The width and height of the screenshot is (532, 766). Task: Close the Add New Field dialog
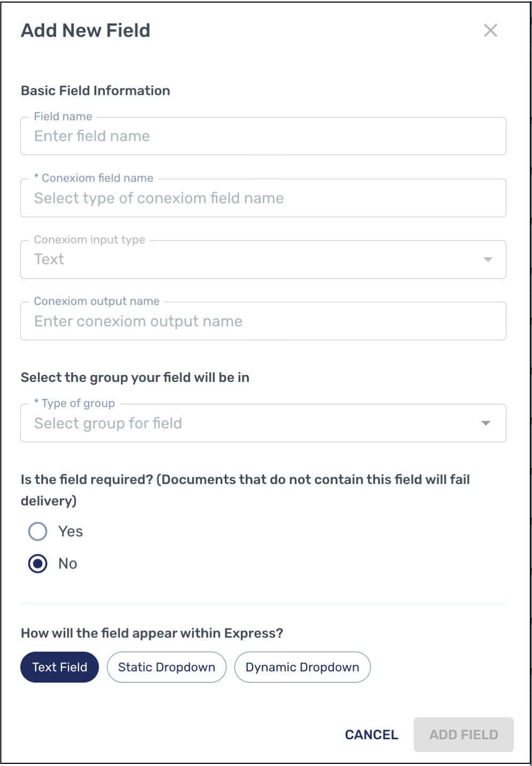tap(491, 30)
